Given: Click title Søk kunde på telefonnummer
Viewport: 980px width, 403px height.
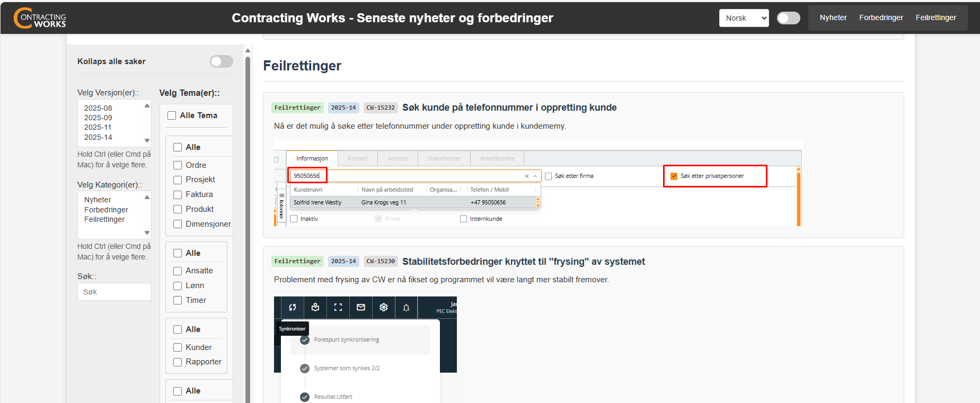Looking at the screenshot, I should (509, 108).
